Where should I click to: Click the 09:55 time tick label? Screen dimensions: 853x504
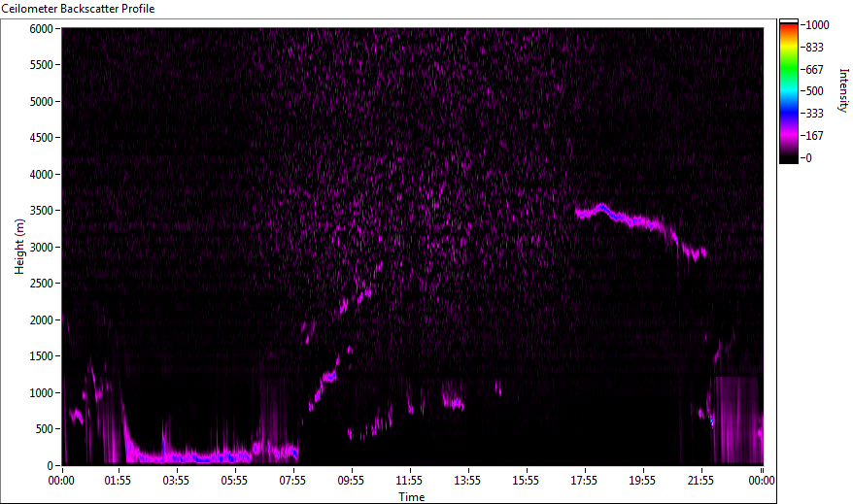(351, 481)
